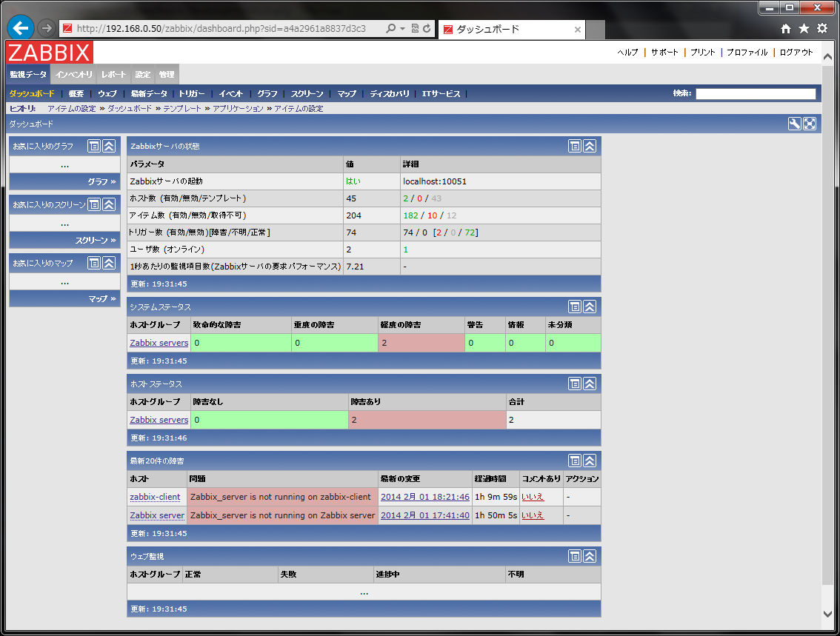
Task: Open the 2014 2月 01 17:41:40 link
Action: click(x=425, y=515)
